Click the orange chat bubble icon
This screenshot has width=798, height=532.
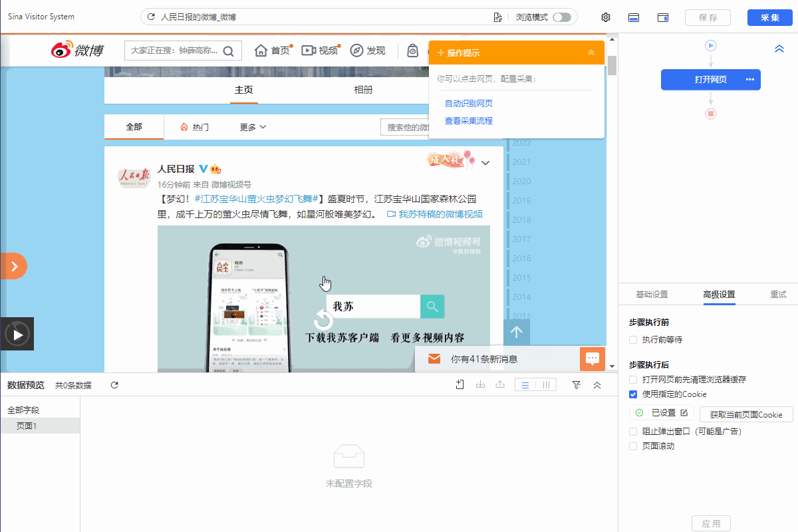point(592,359)
